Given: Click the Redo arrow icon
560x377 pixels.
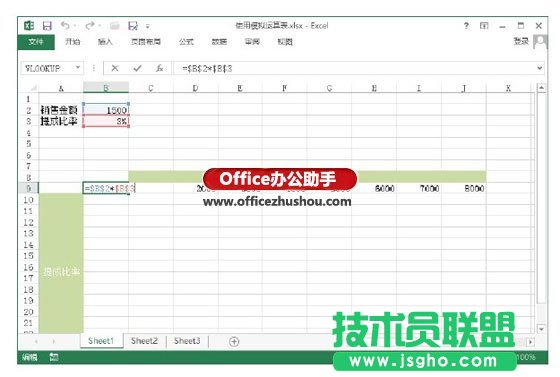Looking at the screenshot, I should [90, 25].
